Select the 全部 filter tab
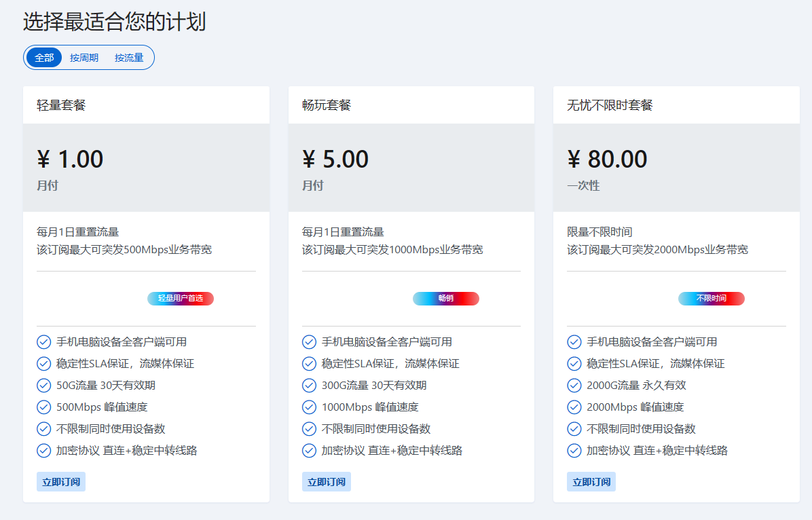812x520 pixels. [x=44, y=58]
